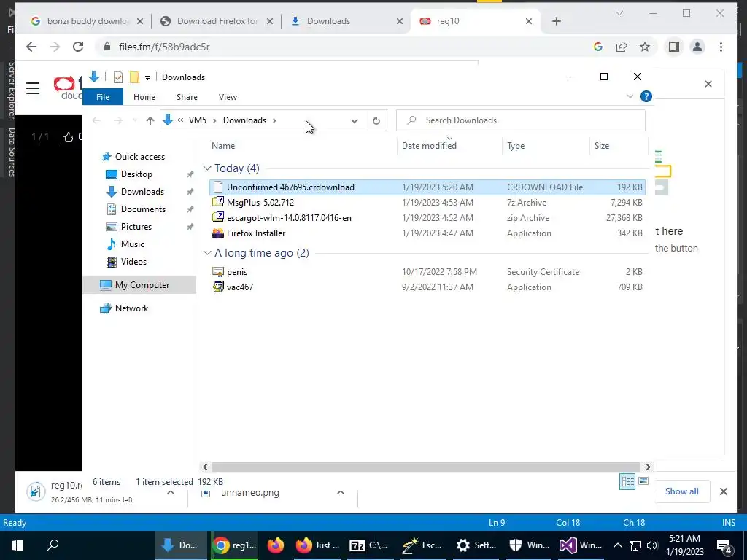This screenshot has width=747, height=560.
Task: Click the files.fm address bar URL
Action: [164, 47]
